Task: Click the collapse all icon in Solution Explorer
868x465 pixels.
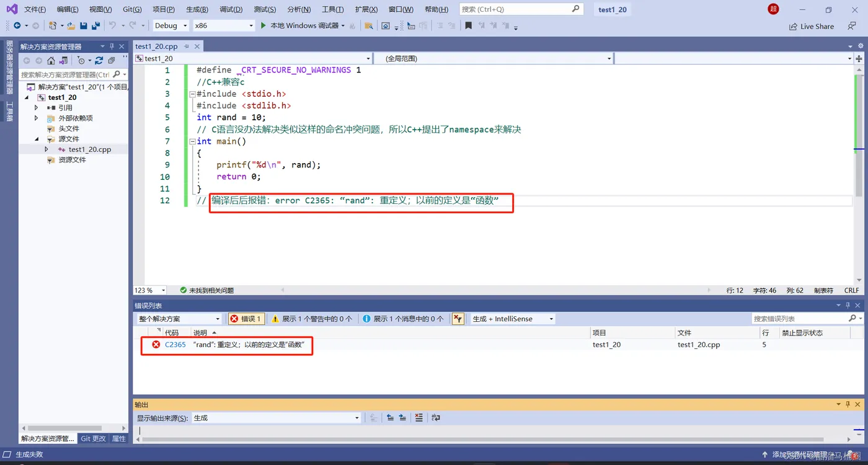Action: [112, 60]
